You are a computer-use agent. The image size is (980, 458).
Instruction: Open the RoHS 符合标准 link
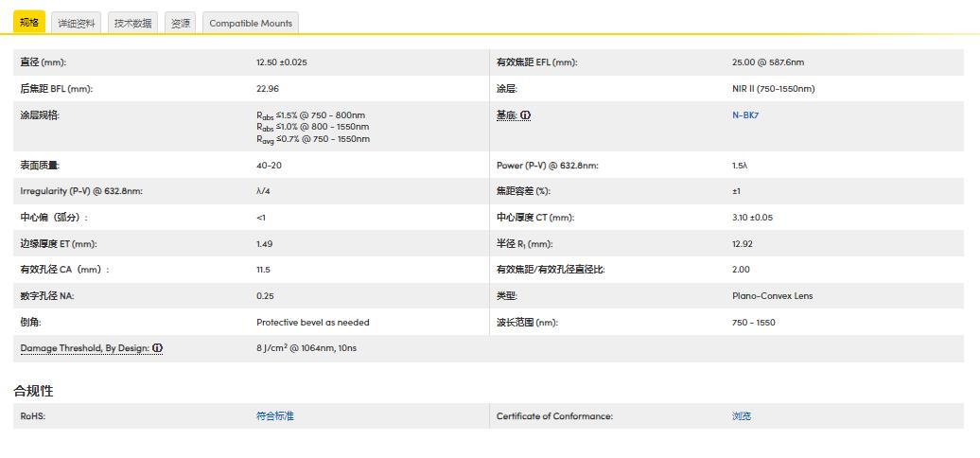pos(275,416)
